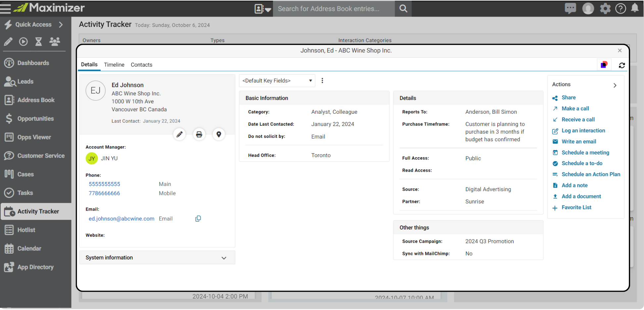
Task: Switch to the Contacts tab
Action: 141,65
